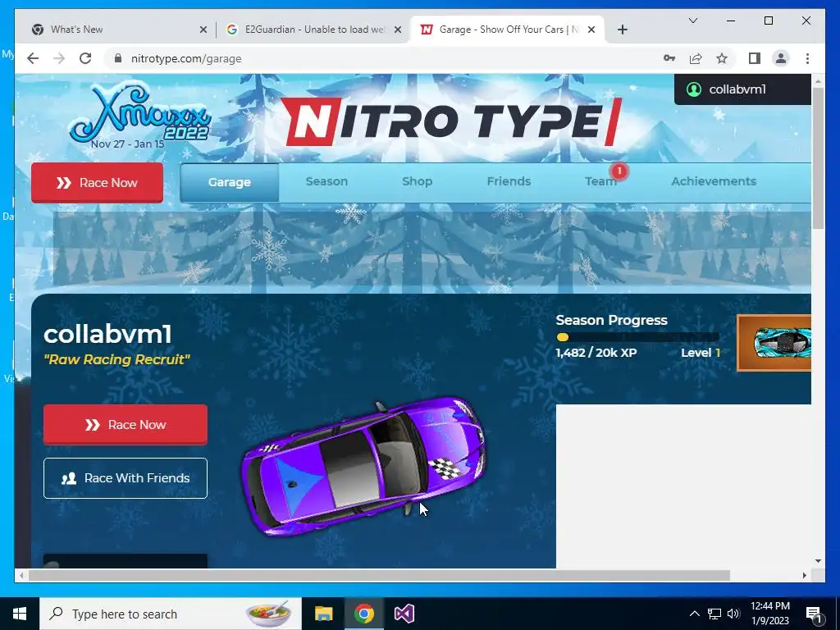
Task: Click the collabvm1 username heading
Action: tap(107, 335)
